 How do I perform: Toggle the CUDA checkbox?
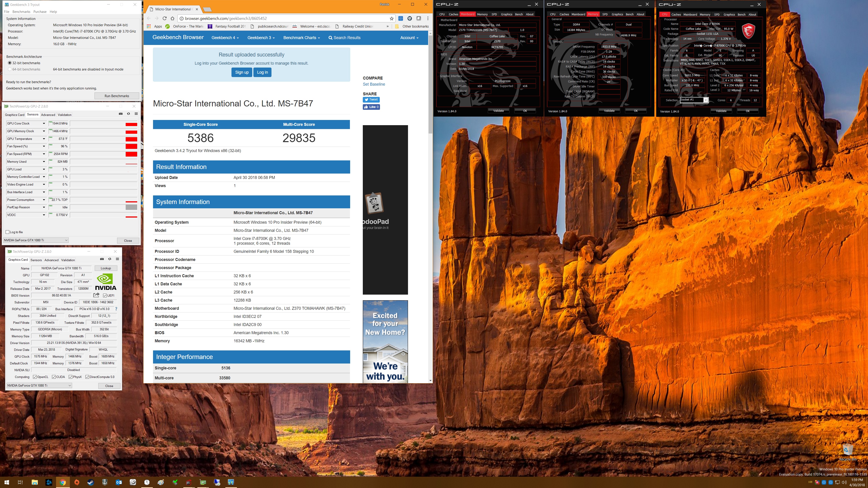pos(54,377)
